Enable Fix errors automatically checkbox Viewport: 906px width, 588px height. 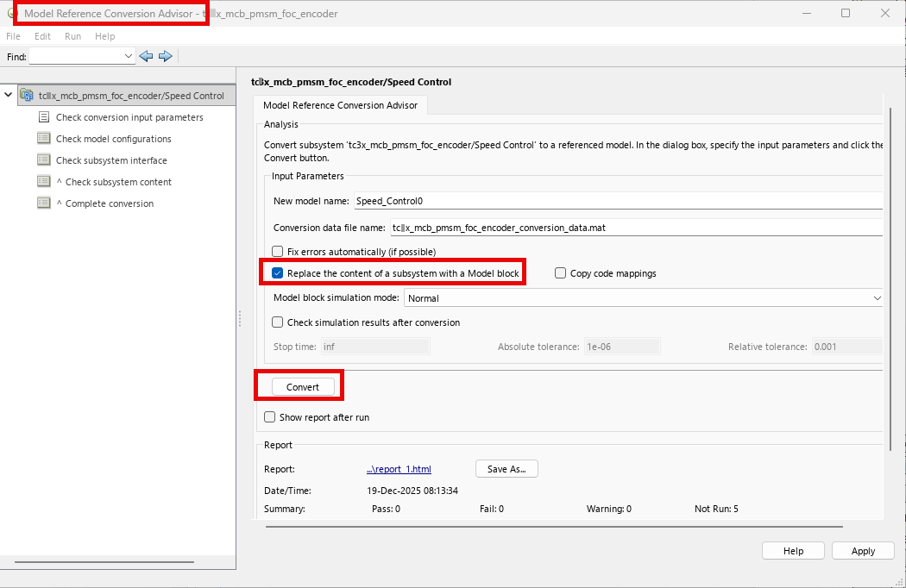277,250
